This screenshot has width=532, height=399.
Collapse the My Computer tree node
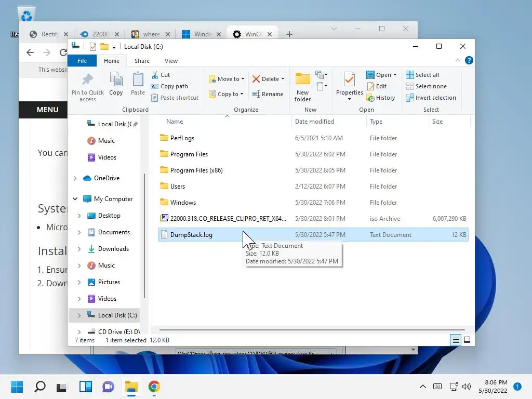pyautogui.click(x=75, y=199)
